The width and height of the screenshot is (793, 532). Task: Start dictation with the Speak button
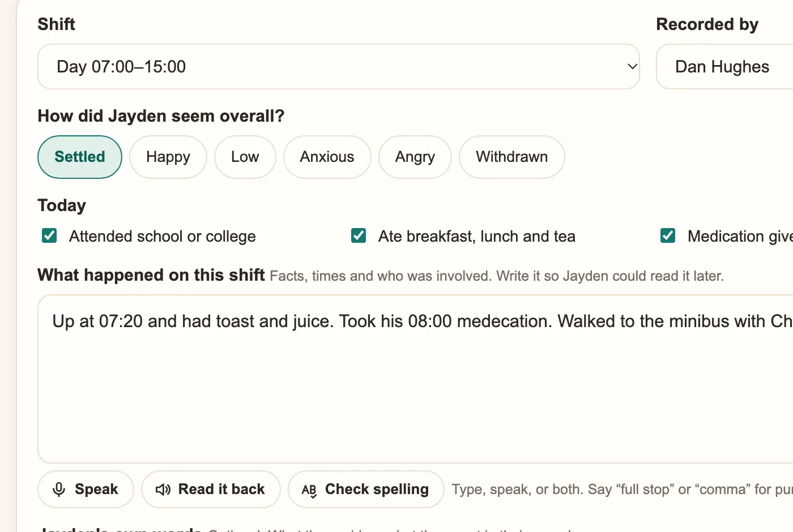86,489
